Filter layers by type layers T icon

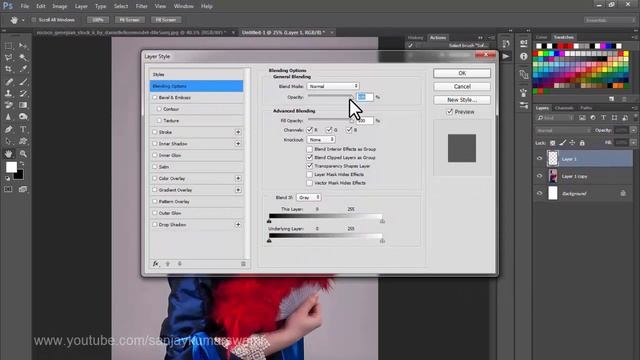click(x=603, y=118)
